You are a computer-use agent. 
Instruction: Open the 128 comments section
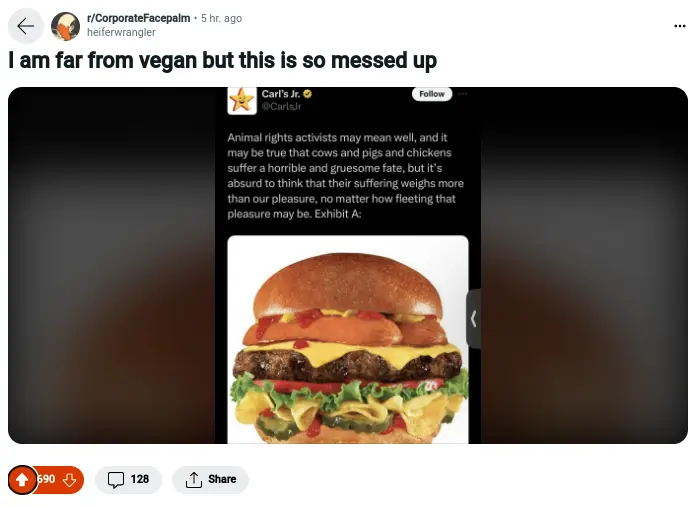128,479
